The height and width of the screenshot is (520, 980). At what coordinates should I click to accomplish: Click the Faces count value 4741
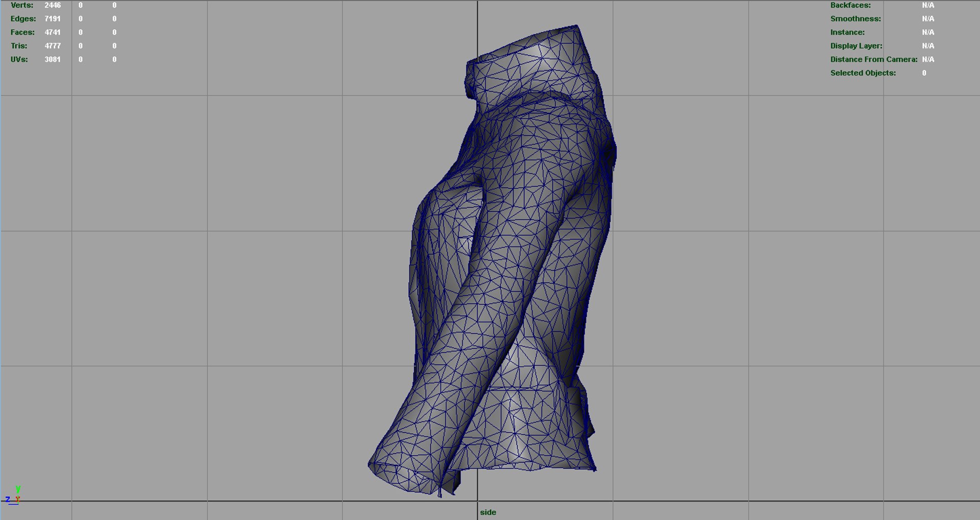pos(53,32)
